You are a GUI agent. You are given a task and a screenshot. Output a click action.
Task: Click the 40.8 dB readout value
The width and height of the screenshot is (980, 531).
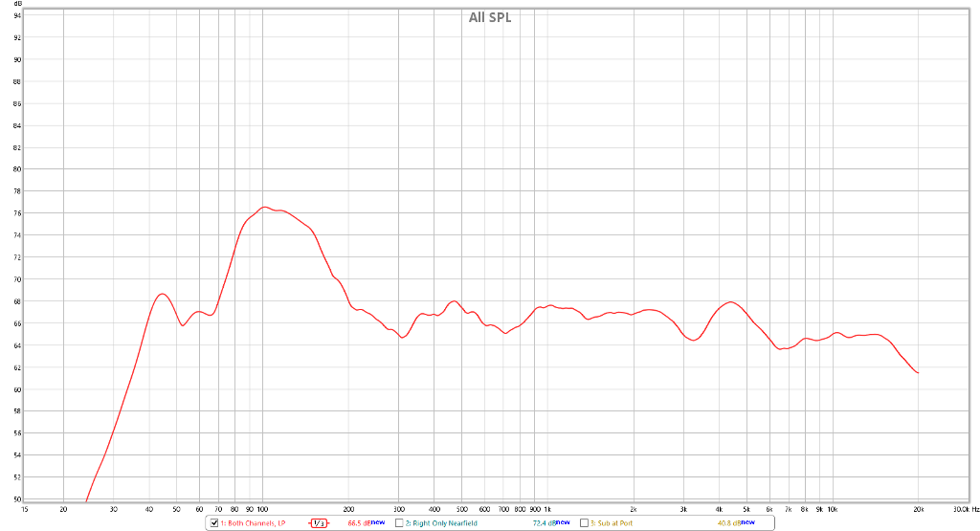pos(726,523)
